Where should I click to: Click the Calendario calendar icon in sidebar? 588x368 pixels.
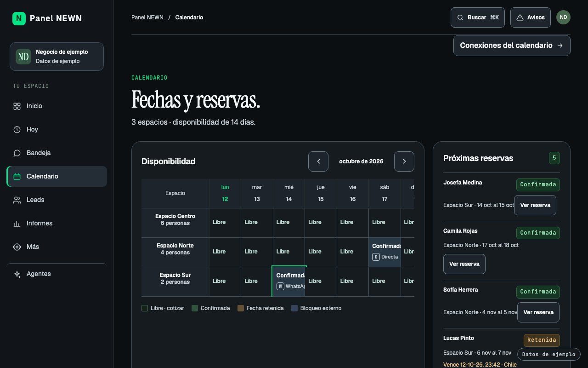pos(17,177)
